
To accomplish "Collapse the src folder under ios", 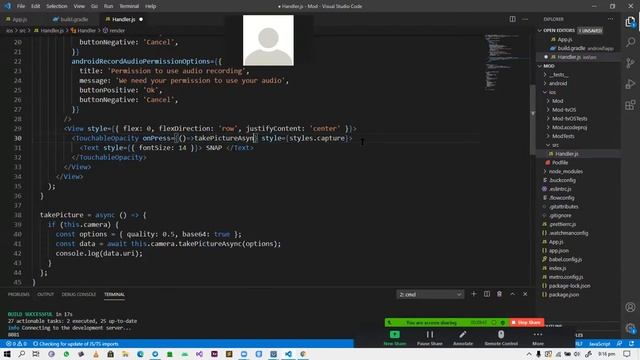I will point(548,145).
